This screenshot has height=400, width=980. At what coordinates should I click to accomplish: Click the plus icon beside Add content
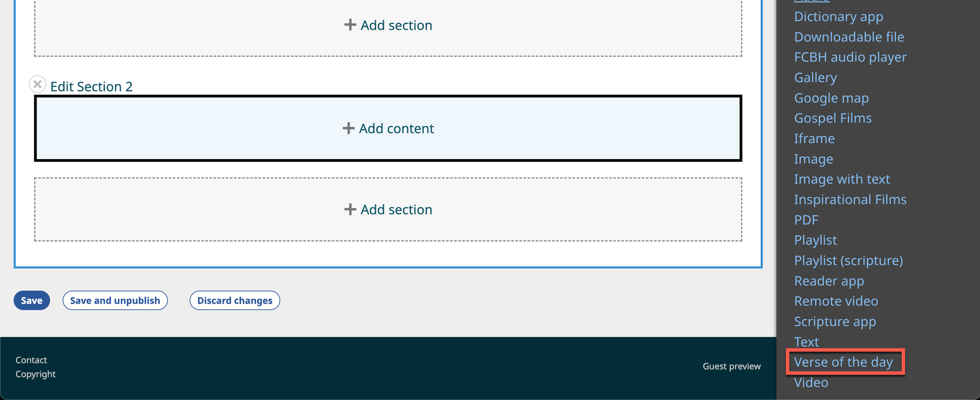coord(348,128)
